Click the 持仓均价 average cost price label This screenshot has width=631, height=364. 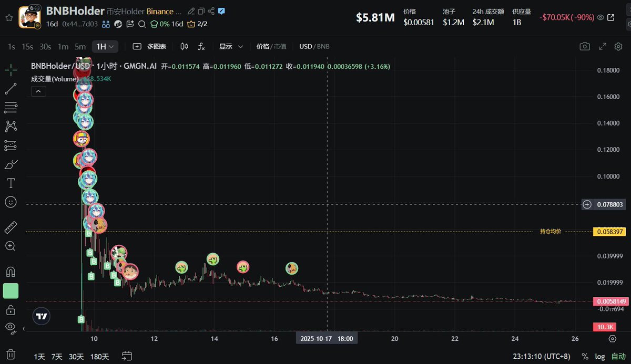click(x=551, y=231)
